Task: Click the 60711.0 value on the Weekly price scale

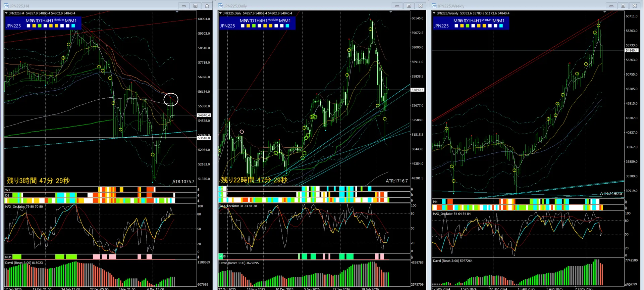Action: tap(632, 16)
